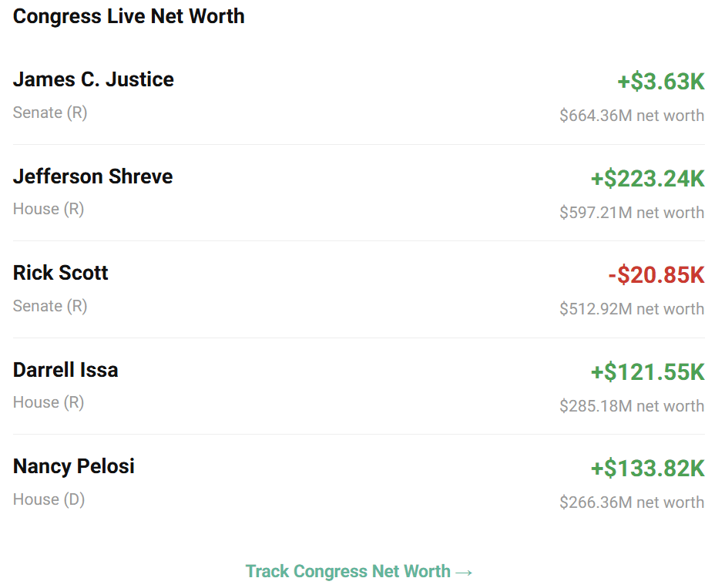This screenshot has height=588, width=725.
Task: Click Senate (R) label under James Justice
Action: 50,113
